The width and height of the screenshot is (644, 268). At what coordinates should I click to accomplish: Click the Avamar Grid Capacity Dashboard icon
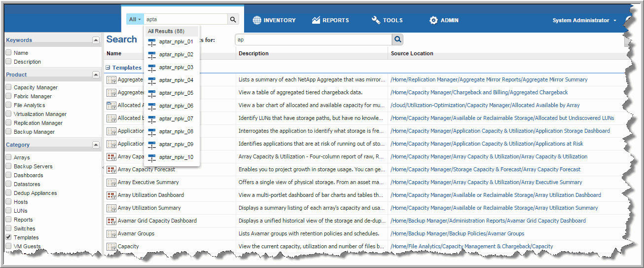[x=111, y=221]
